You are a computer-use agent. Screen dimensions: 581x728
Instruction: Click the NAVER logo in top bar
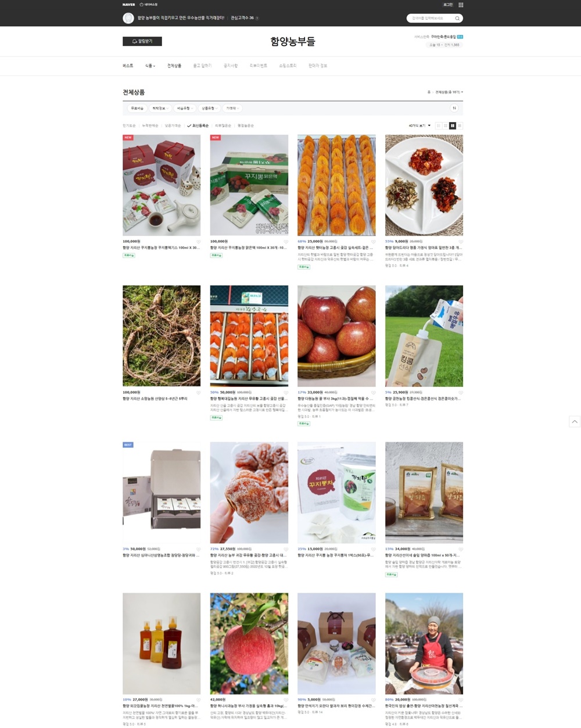coord(128,5)
